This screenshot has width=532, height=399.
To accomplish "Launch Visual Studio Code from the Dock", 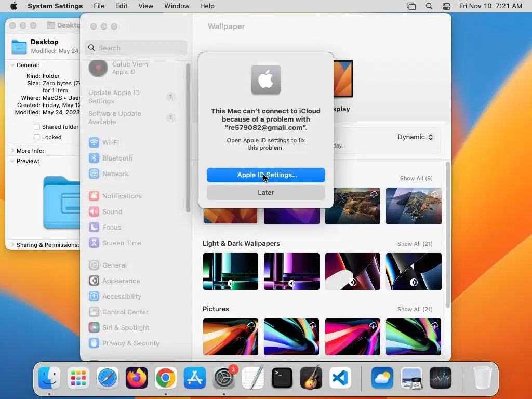I will [x=340, y=378].
